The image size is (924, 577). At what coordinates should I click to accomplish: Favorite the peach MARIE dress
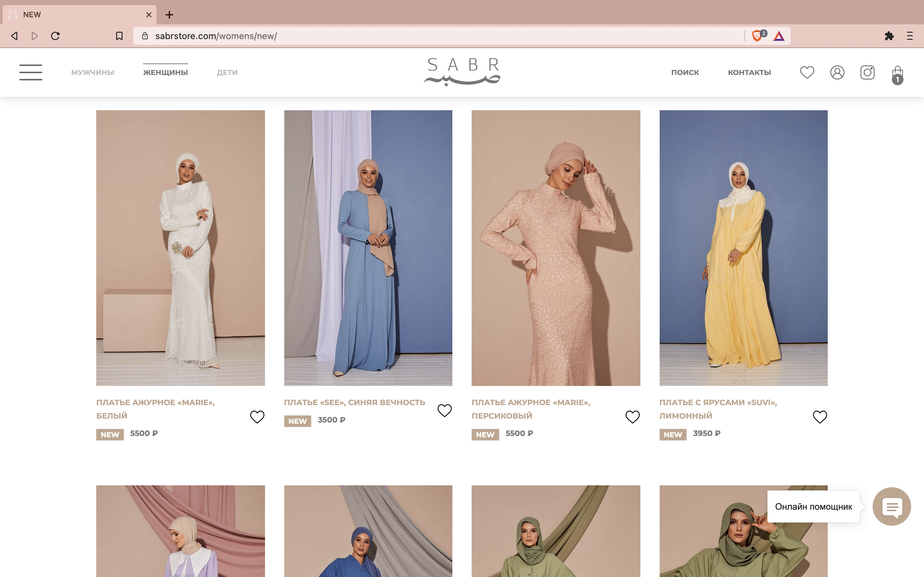tap(632, 417)
